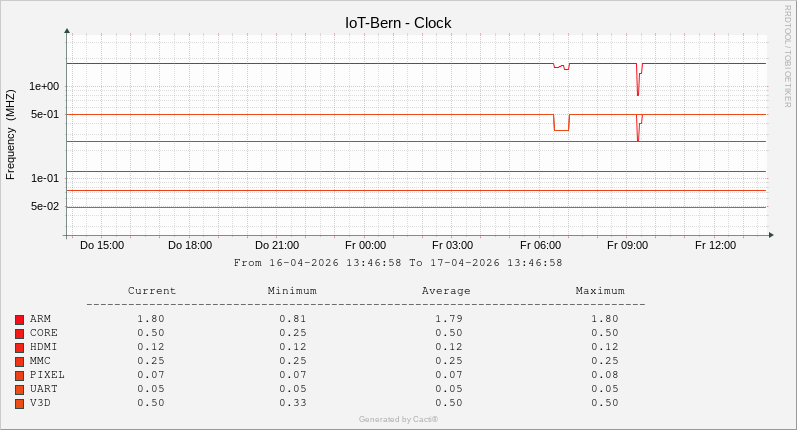
Task: Click the Average column header
Action: (x=446, y=291)
